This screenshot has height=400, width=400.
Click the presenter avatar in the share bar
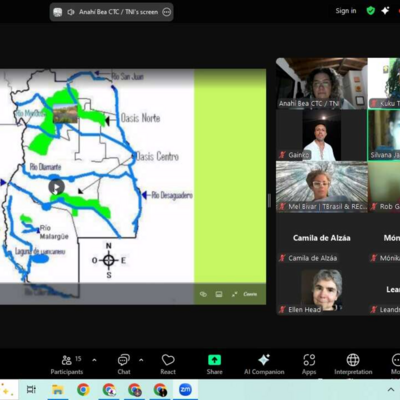click(x=58, y=12)
